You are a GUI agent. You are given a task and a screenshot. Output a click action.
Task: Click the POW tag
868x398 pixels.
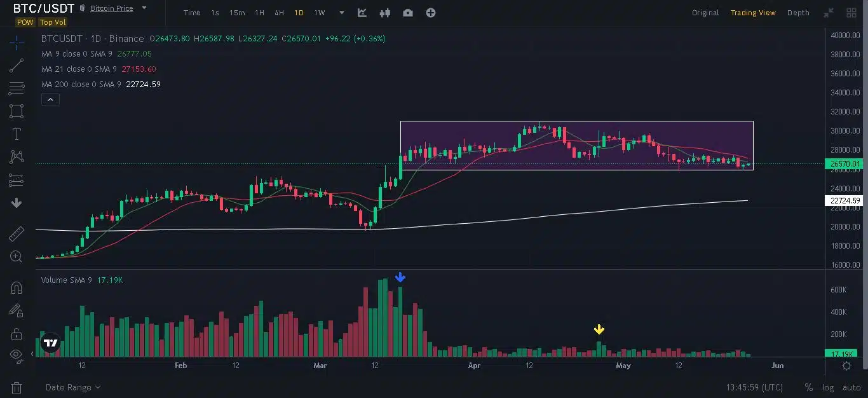25,22
